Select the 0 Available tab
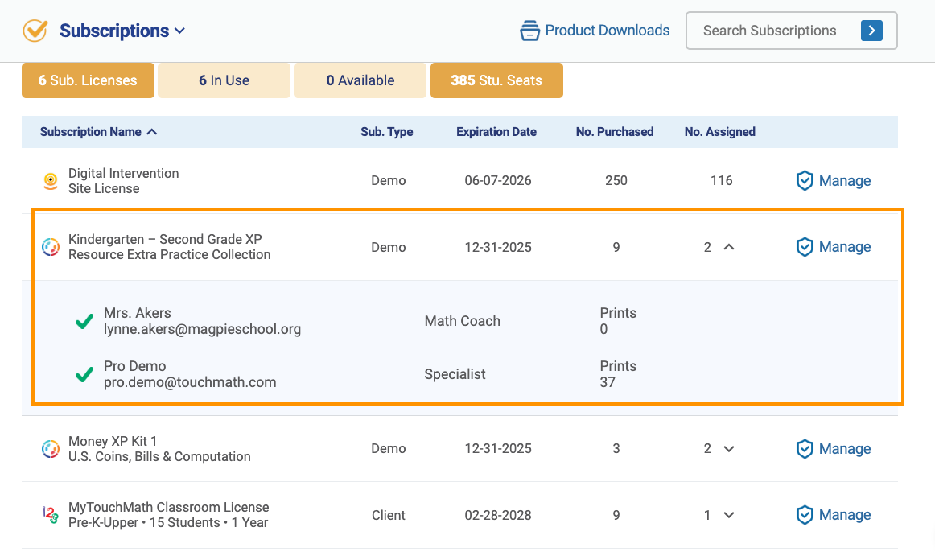The height and width of the screenshot is (560, 935). [360, 80]
